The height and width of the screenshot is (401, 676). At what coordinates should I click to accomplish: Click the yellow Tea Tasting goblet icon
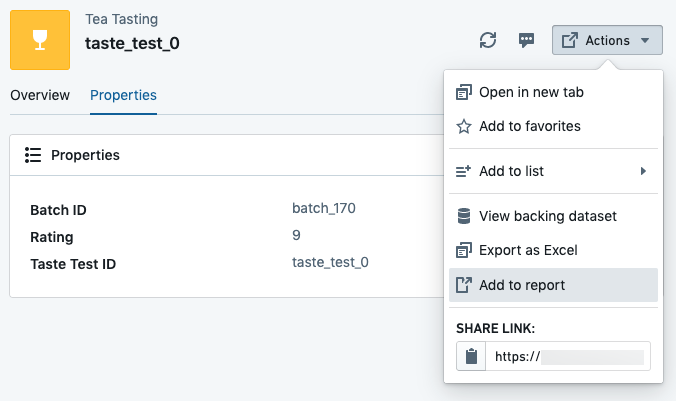[40, 40]
